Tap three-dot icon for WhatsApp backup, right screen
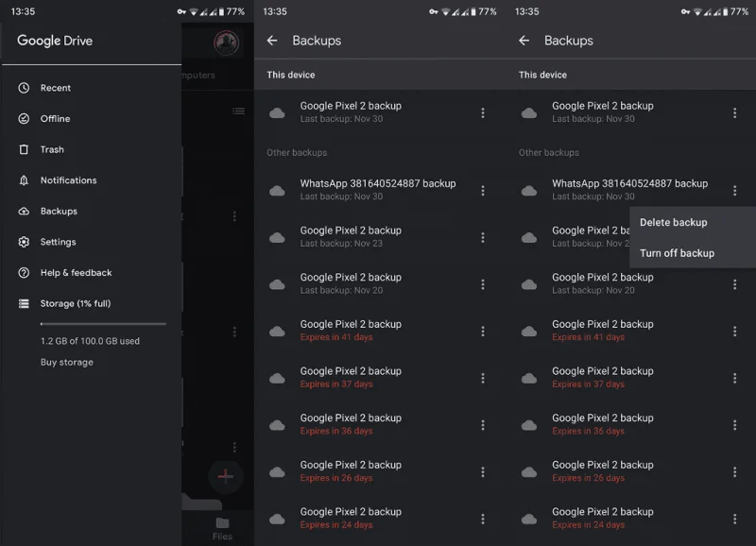 click(x=735, y=191)
